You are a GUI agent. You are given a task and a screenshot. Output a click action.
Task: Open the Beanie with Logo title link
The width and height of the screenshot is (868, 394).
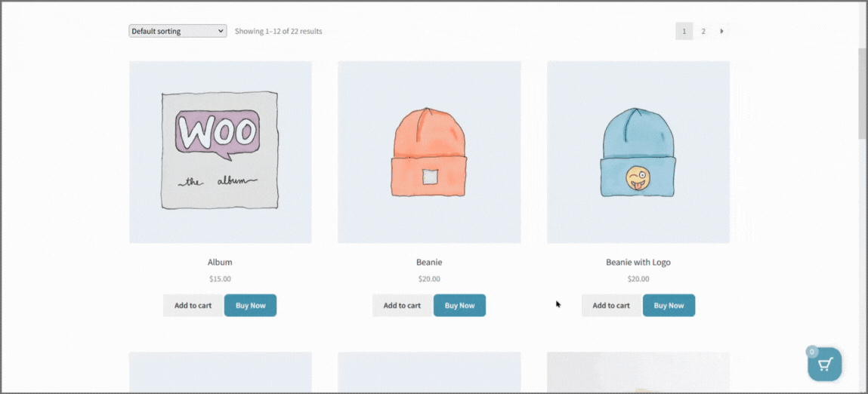coord(638,263)
